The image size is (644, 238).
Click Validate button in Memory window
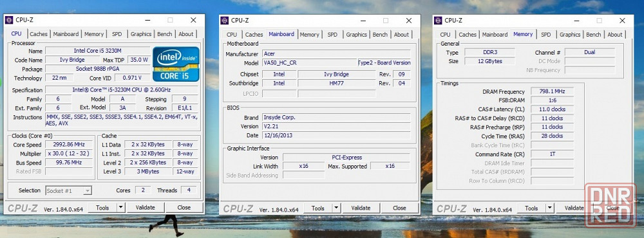(574, 208)
